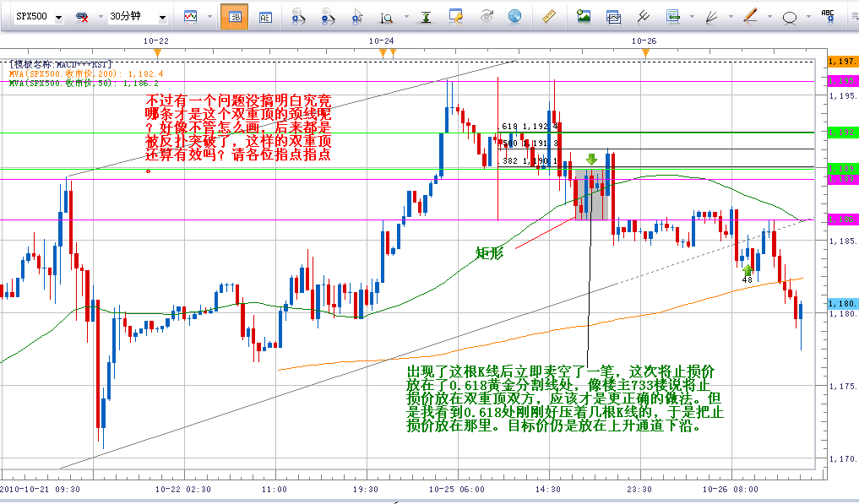Toggle the second panel view icon
Viewport: 859px width, 504px height.
pyautogui.click(x=265, y=17)
